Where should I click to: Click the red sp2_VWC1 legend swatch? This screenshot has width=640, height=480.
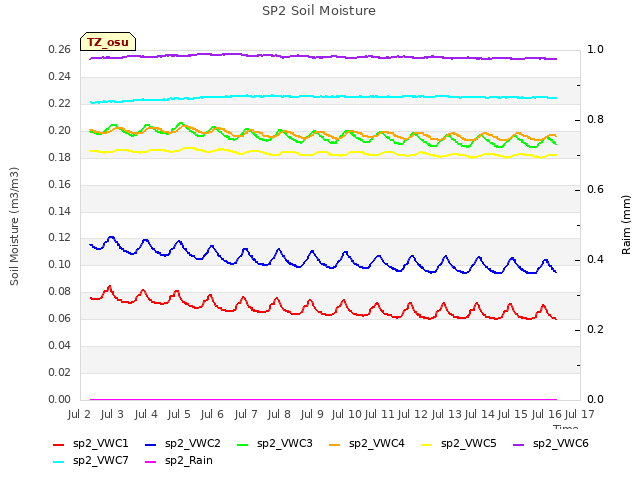(x=59, y=445)
